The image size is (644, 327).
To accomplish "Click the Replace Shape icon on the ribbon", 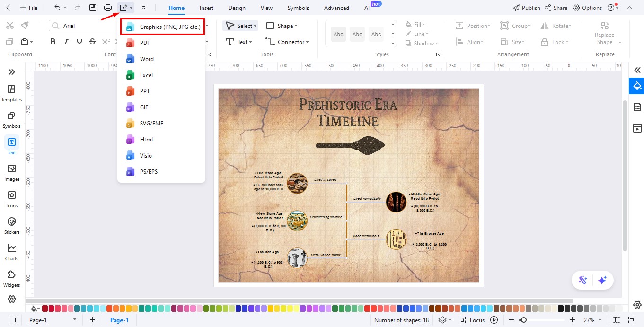I will 604,26.
